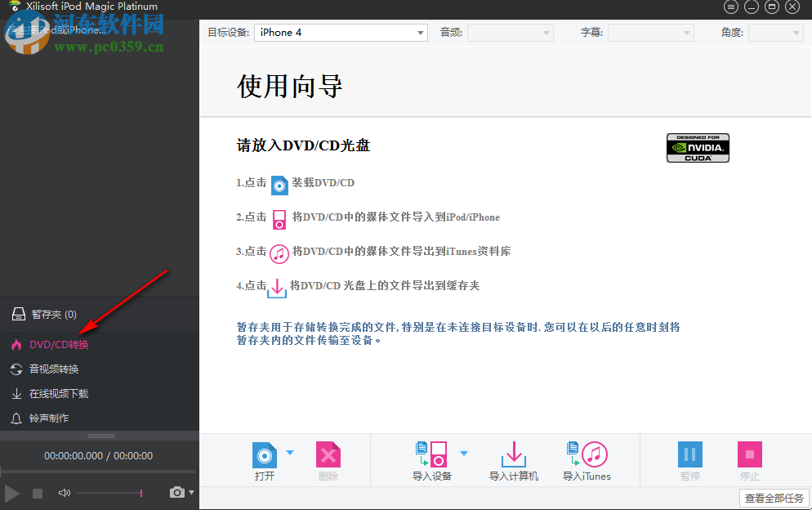Screen dimensions: 812x510
Task: Open the arrow menu beside 导入设备
Action: 464,452
